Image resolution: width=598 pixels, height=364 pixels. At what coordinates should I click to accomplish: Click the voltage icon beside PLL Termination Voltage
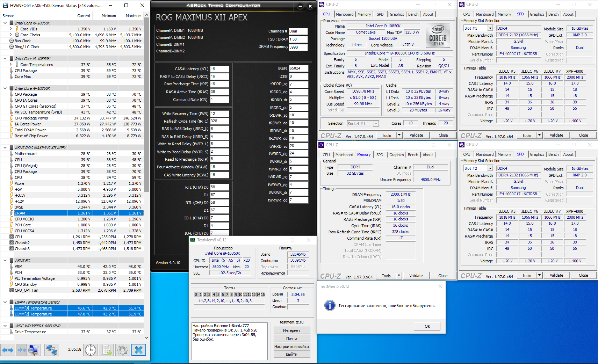(12, 278)
